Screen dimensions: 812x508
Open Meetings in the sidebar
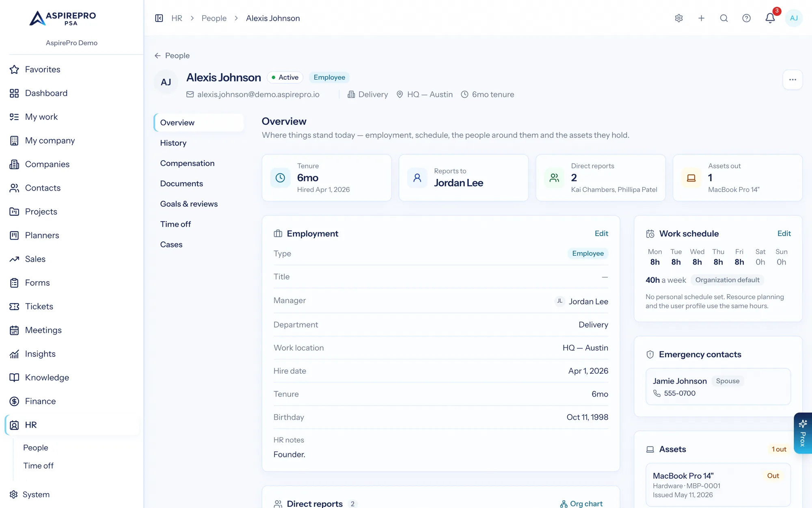click(x=71, y=330)
